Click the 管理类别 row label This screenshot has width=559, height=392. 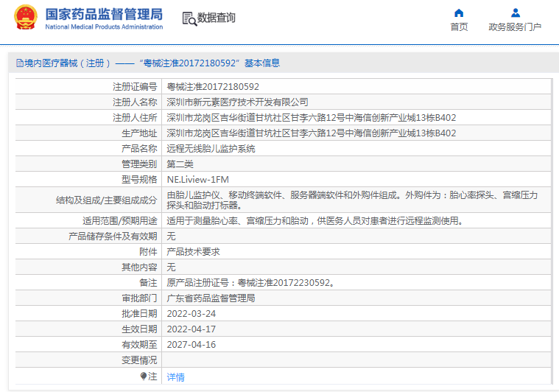[x=139, y=164]
